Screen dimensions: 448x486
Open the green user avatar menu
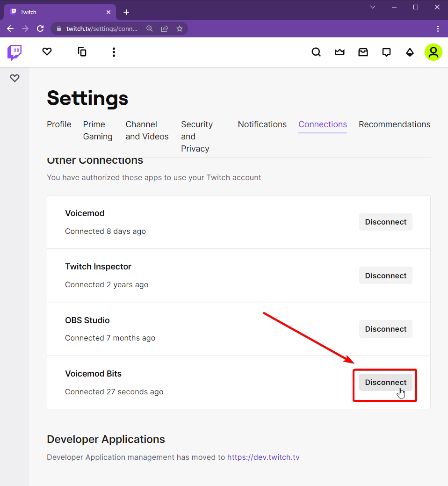pyautogui.click(x=433, y=52)
